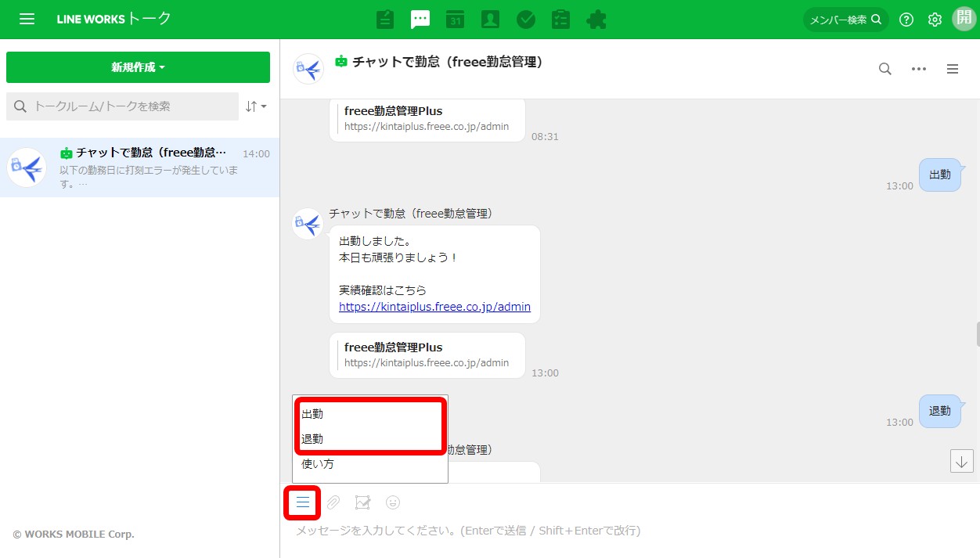
Task: Attach a file with the paperclip icon
Action: point(333,502)
